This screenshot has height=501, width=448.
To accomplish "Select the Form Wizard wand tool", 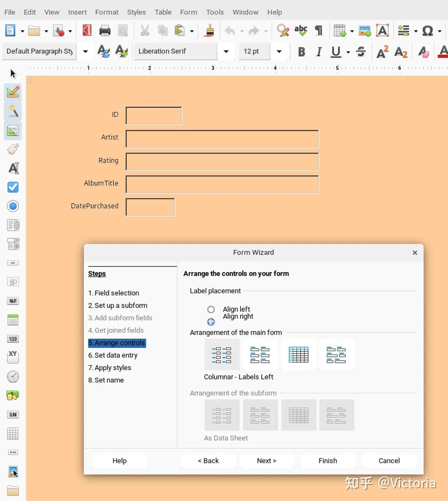I will [13, 112].
